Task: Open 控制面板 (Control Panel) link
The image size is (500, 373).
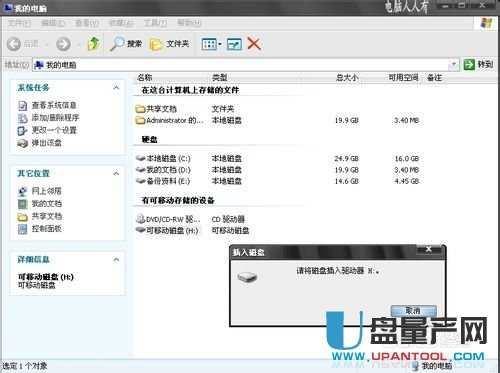Action: point(47,229)
